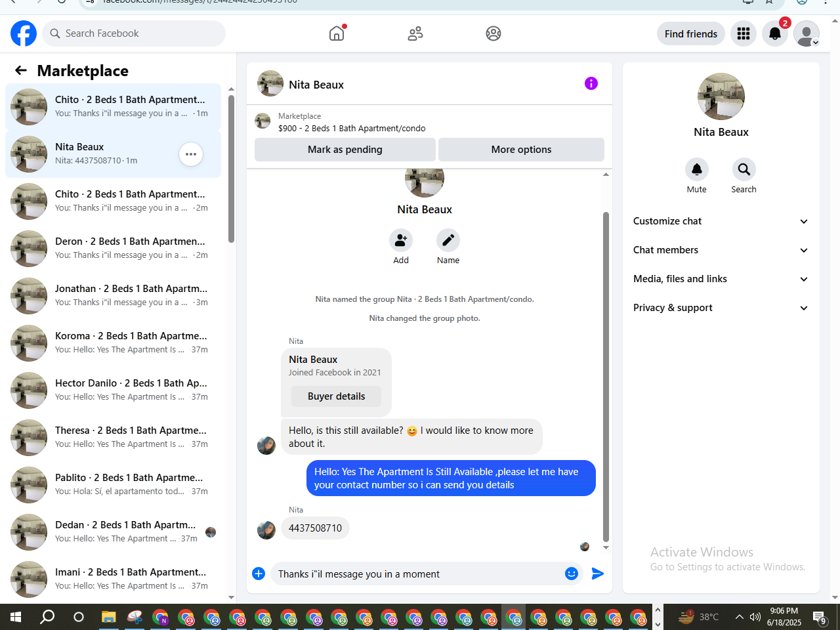Click "Nita named the group" notice
This screenshot has width=840, height=630.
[425, 299]
